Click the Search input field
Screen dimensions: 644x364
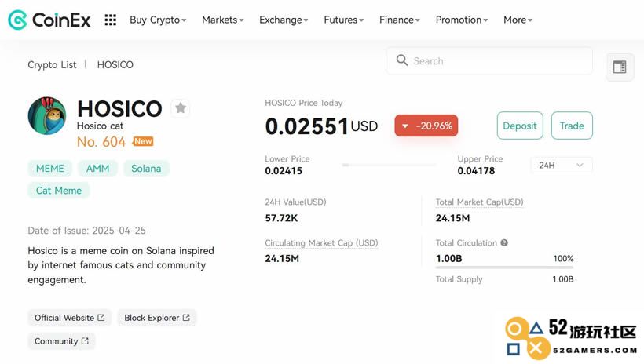click(489, 60)
